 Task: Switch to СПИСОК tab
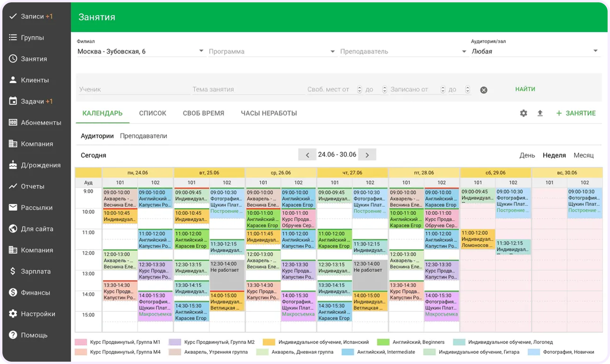152,113
